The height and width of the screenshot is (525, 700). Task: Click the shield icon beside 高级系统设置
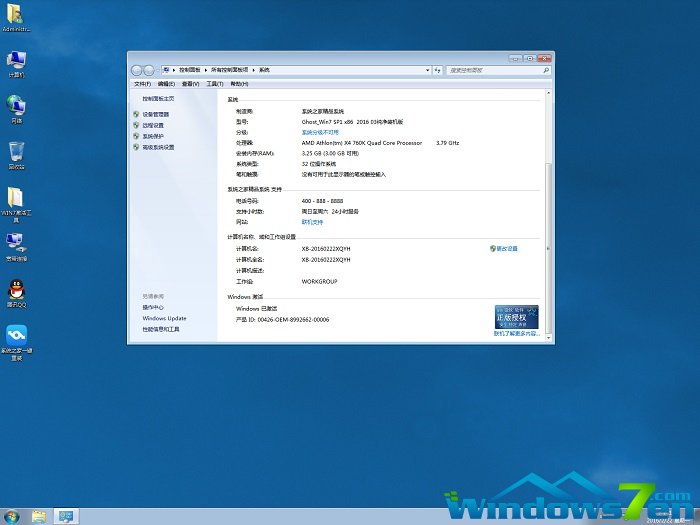136,147
